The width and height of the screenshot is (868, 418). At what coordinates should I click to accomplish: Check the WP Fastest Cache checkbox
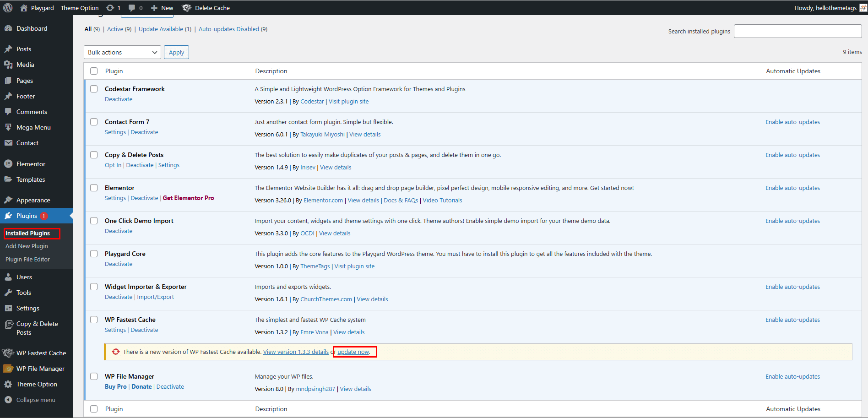[94, 320]
